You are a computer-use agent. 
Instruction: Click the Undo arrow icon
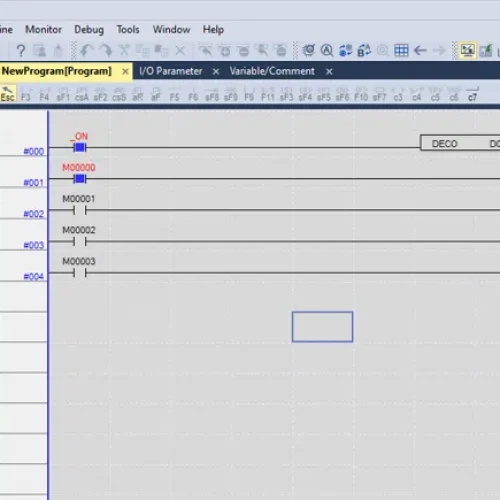tap(87, 51)
